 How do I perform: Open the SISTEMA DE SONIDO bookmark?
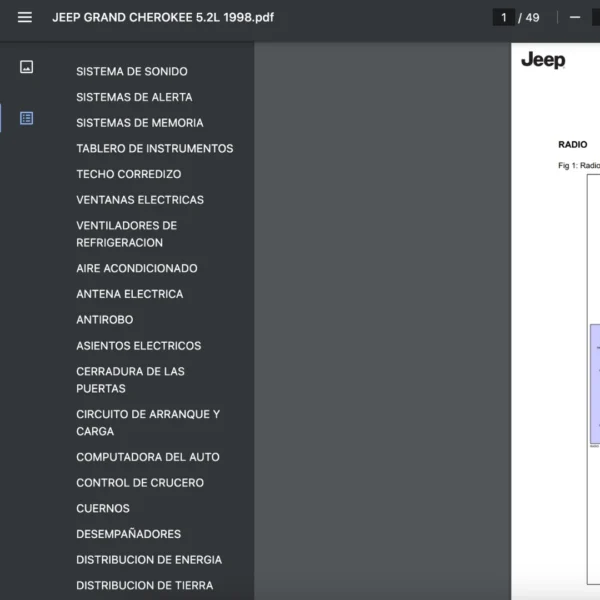pos(132,72)
